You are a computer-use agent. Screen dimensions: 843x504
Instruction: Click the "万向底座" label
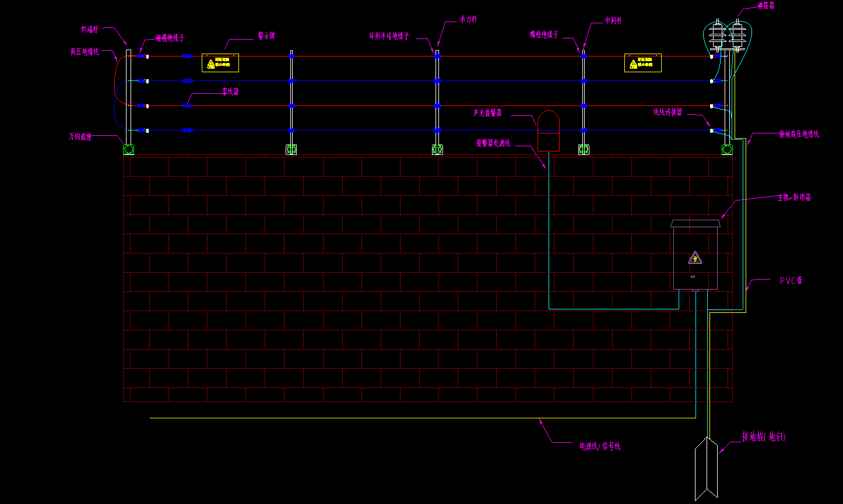coord(80,138)
